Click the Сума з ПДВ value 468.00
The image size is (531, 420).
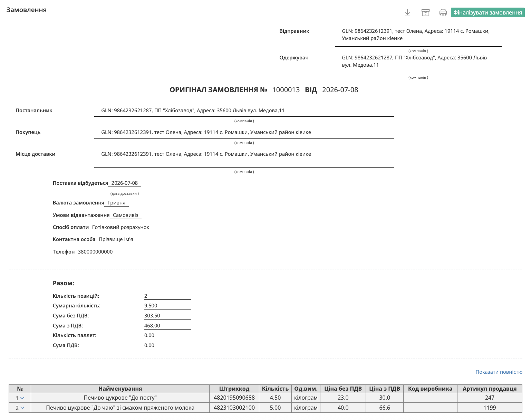(x=152, y=326)
